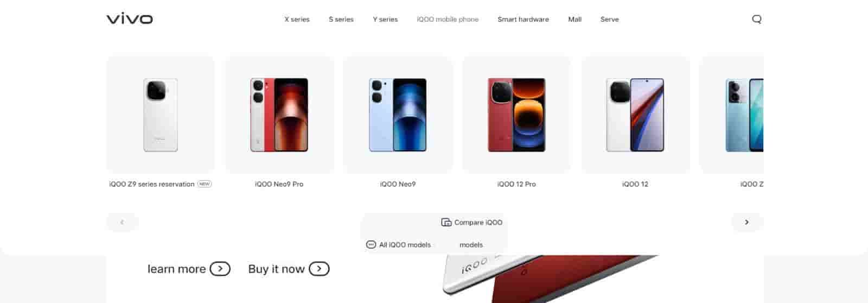Open the Serve menu item
The image size is (868, 303).
(609, 19)
